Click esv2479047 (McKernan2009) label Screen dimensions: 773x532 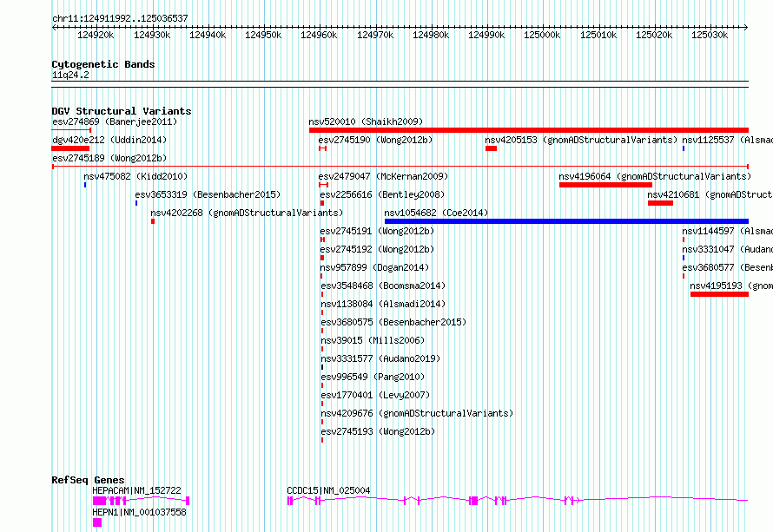384,176
